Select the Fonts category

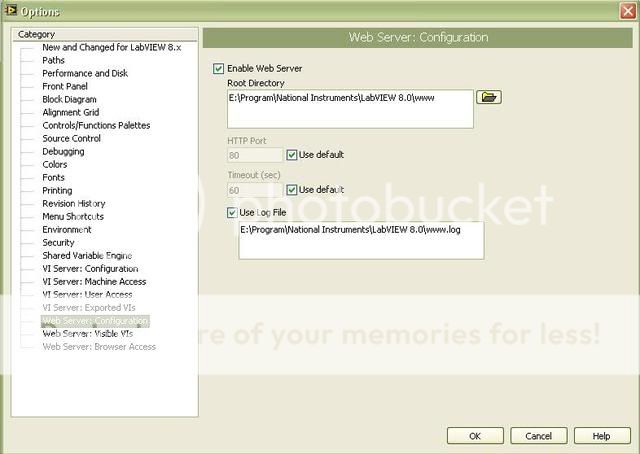53,178
